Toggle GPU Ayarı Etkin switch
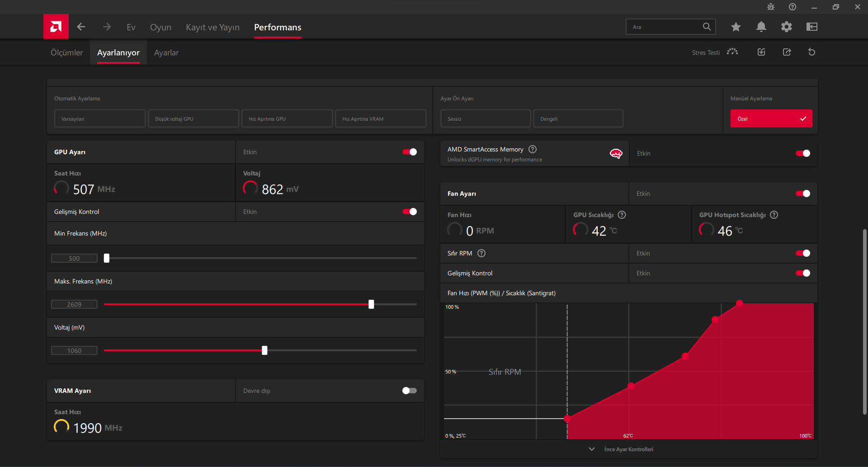868x467 pixels. [410, 152]
